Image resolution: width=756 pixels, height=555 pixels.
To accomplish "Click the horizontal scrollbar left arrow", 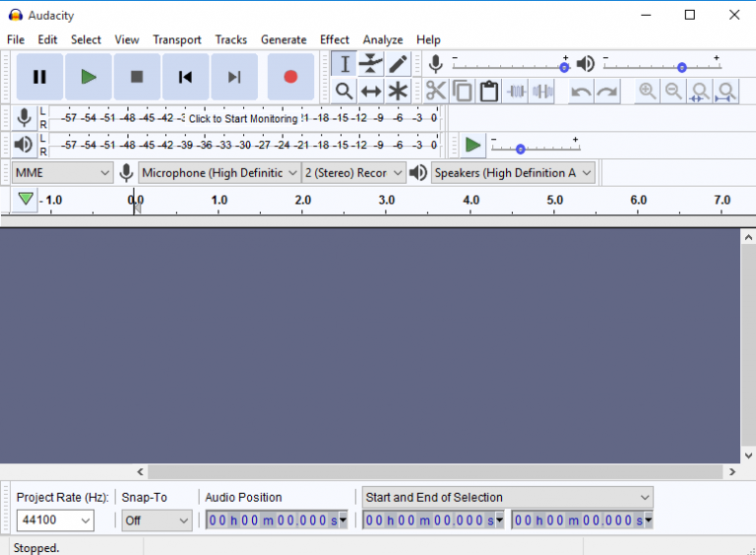I will [141, 471].
